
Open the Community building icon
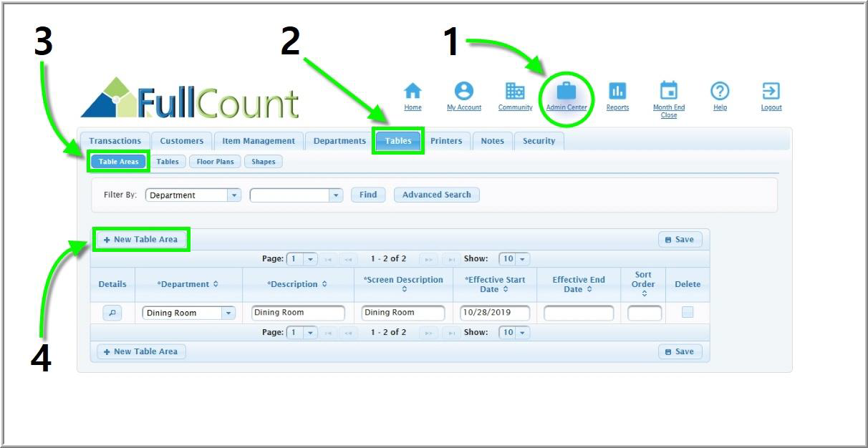point(515,92)
